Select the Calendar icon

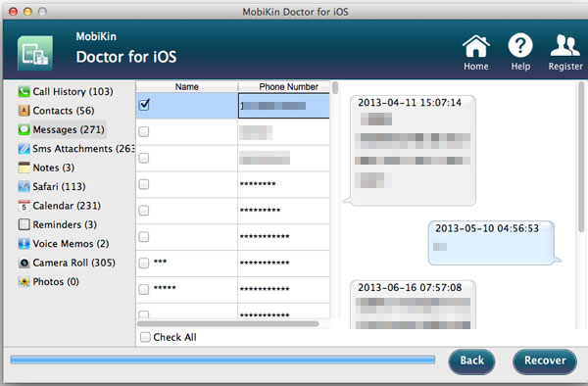(x=24, y=206)
